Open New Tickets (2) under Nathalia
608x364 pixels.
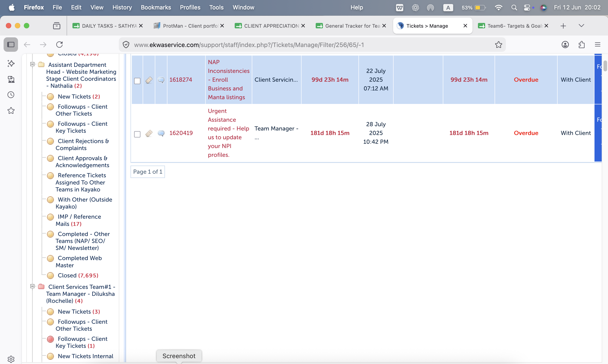pyautogui.click(x=79, y=97)
